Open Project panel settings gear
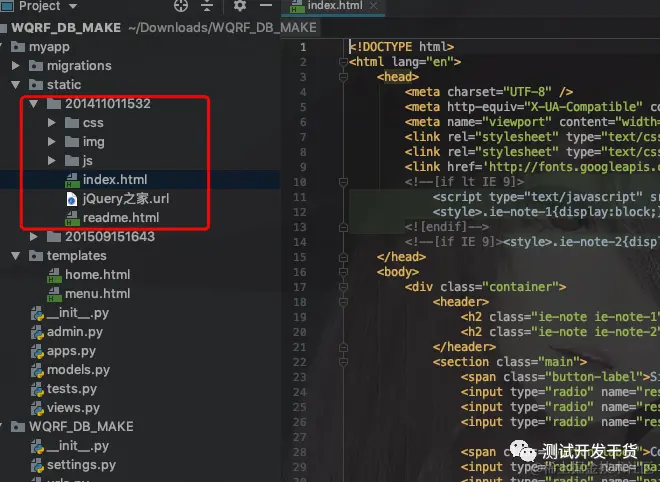This screenshot has width=660, height=482. tap(240, 5)
